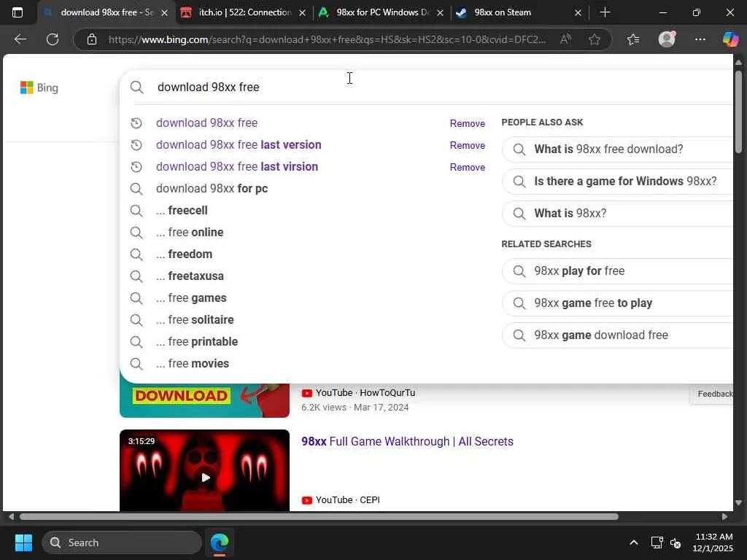Ask 'What is 98xx?' question
The width and height of the screenshot is (747, 560).
(x=617, y=214)
